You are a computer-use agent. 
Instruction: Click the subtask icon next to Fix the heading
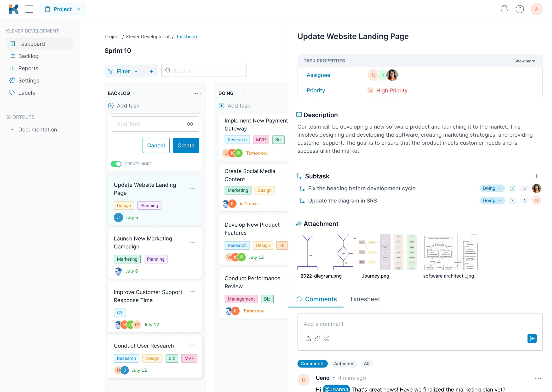pos(302,188)
